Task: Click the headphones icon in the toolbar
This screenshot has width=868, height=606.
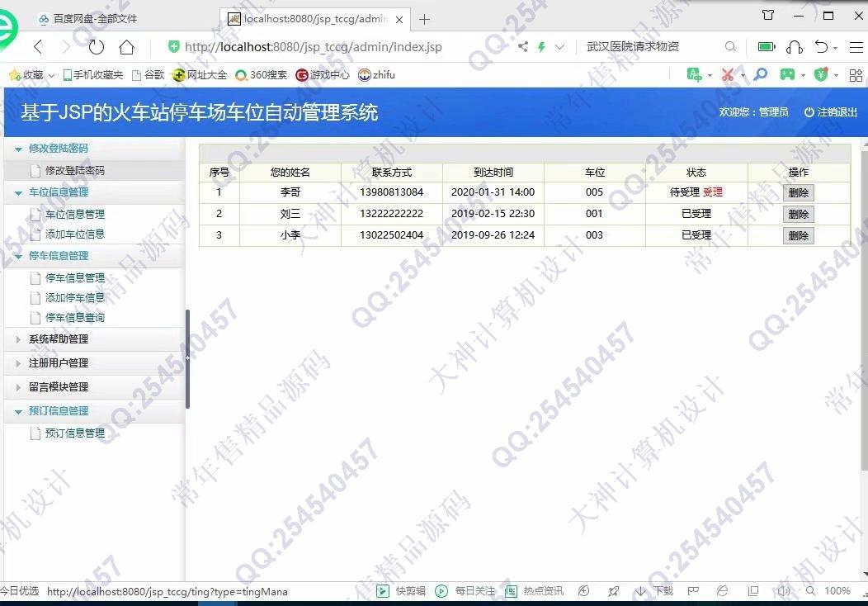Action: 794,47
